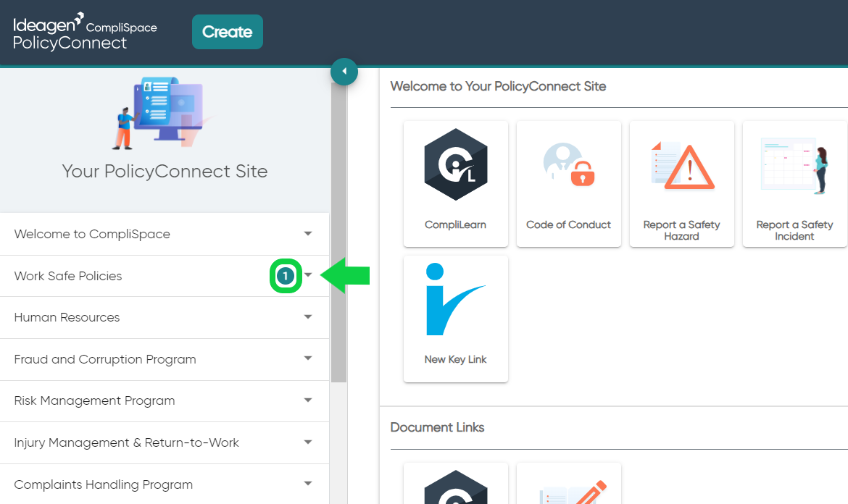848x504 pixels.
Task: Open the CompliLearn link label
Action: click(x=455, y=224)
